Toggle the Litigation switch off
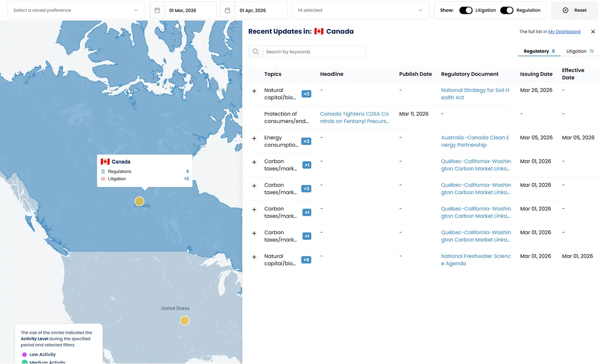This screenshot has width=604, height=364. [466, 10]
